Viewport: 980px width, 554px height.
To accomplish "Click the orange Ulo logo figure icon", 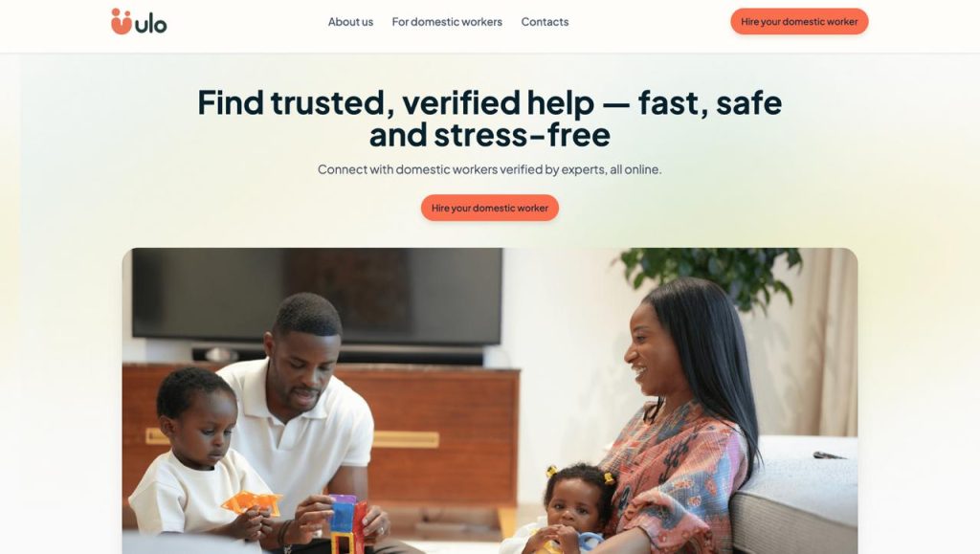I will pos(122,21).
